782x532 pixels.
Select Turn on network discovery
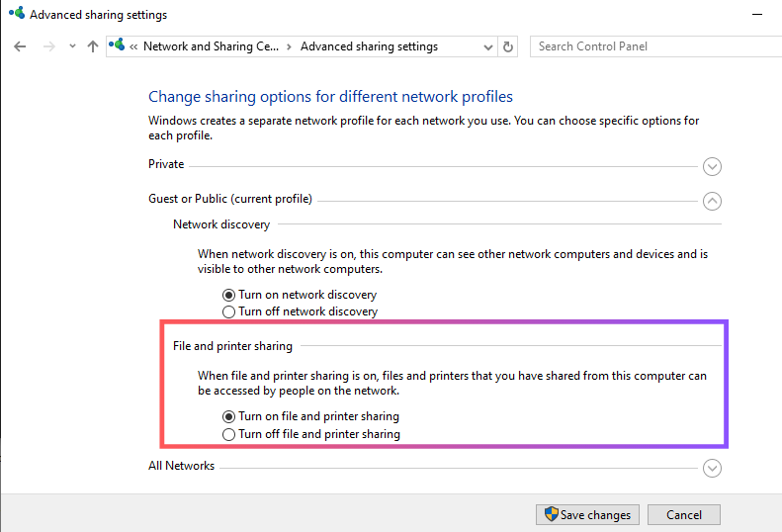[229, 295]
